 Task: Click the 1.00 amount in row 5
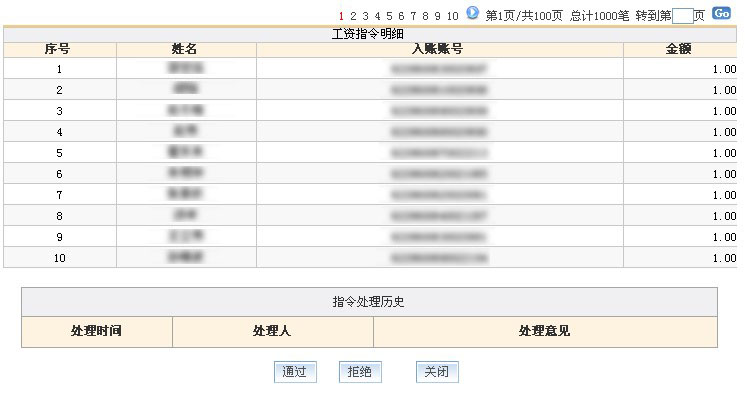[x=724, y=153]
